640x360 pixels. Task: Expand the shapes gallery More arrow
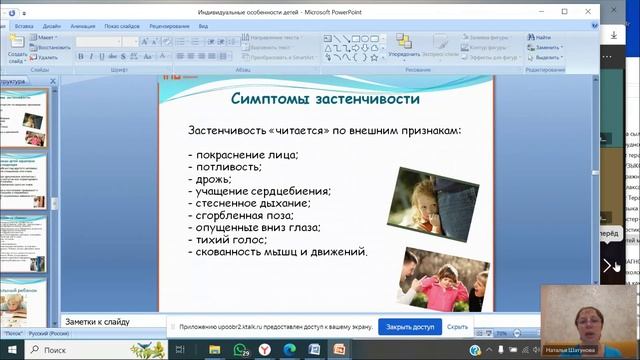[383, 58]
